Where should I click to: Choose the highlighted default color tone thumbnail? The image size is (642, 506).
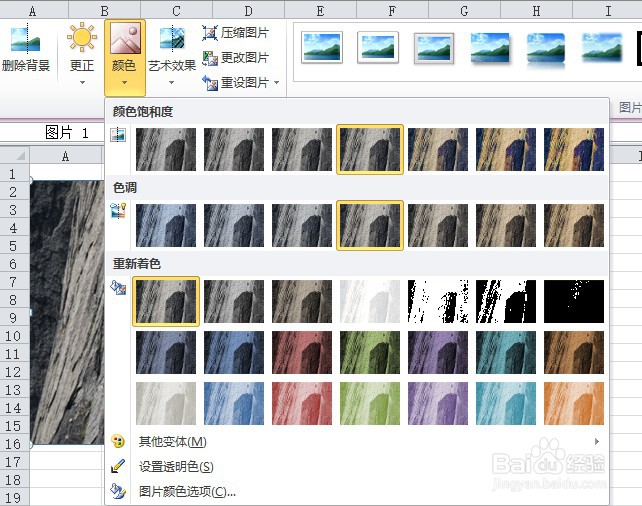pyautogui.click(x=370, y=226)
